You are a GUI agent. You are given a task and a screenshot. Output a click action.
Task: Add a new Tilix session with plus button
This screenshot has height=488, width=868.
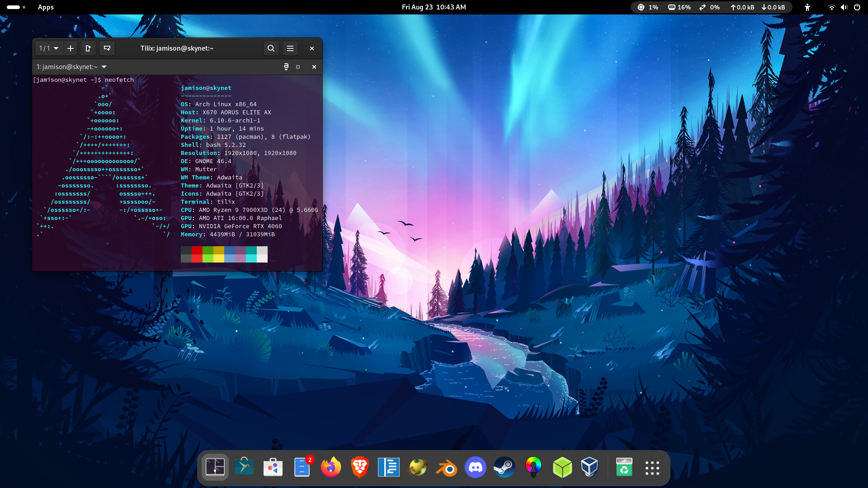[x=71, y=48]
